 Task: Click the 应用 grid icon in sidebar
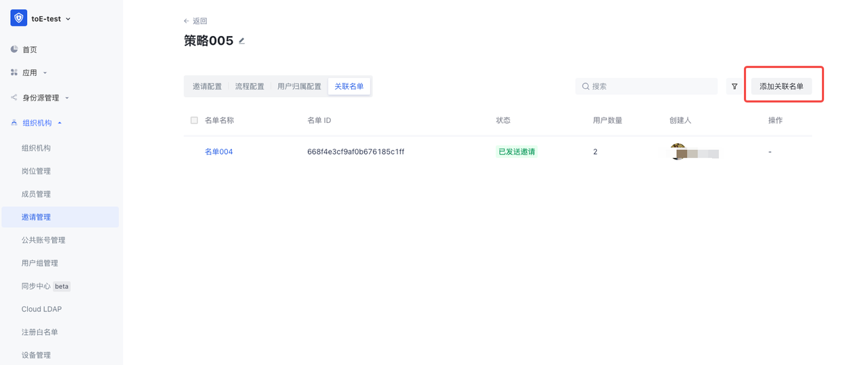click(14, 73)
